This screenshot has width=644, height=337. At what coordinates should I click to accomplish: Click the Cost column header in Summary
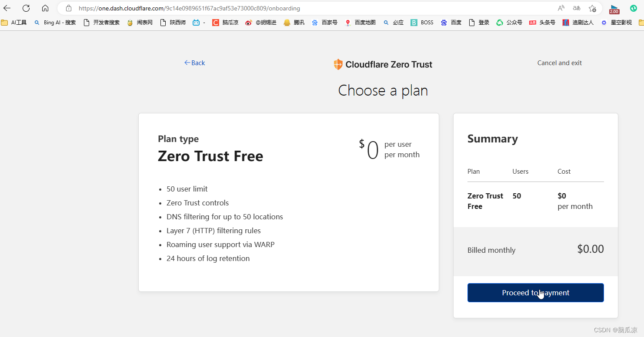[x=564, y=172]
